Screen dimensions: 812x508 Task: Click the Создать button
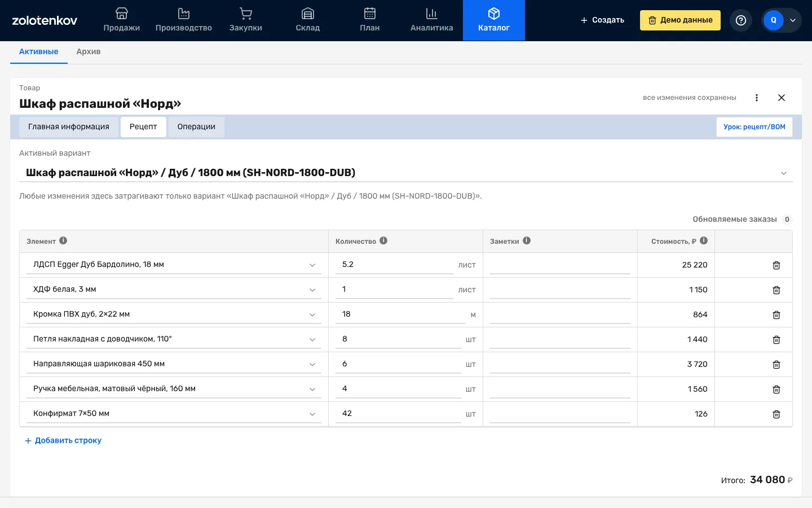click(603, 20)
